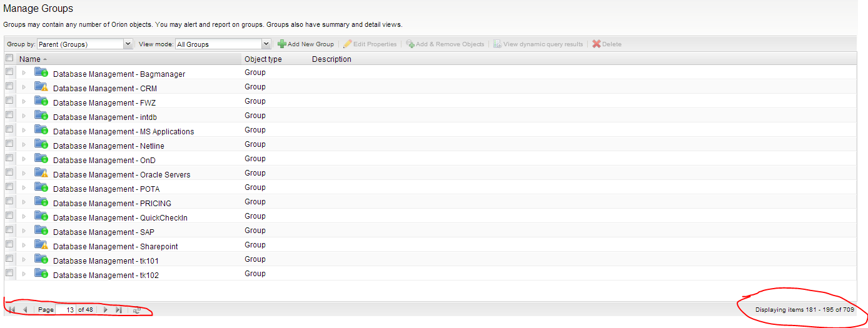The image size is (868, 328).
Task: Click the PRICING group folder icon
Action: (41, 202)
